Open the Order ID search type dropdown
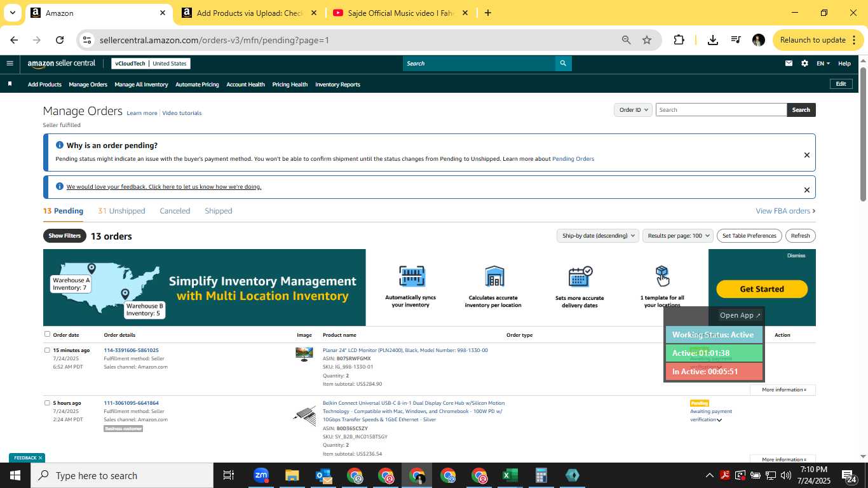Image resolution: width=868 pixels, height=488 pixels. [x=633, y=110]
